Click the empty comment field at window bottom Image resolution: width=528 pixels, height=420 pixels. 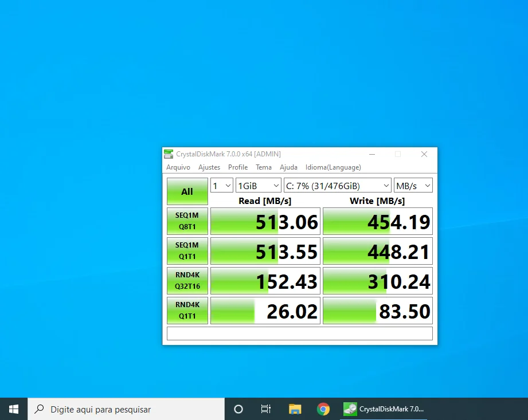pyautogui.click(x=300, y=333)
